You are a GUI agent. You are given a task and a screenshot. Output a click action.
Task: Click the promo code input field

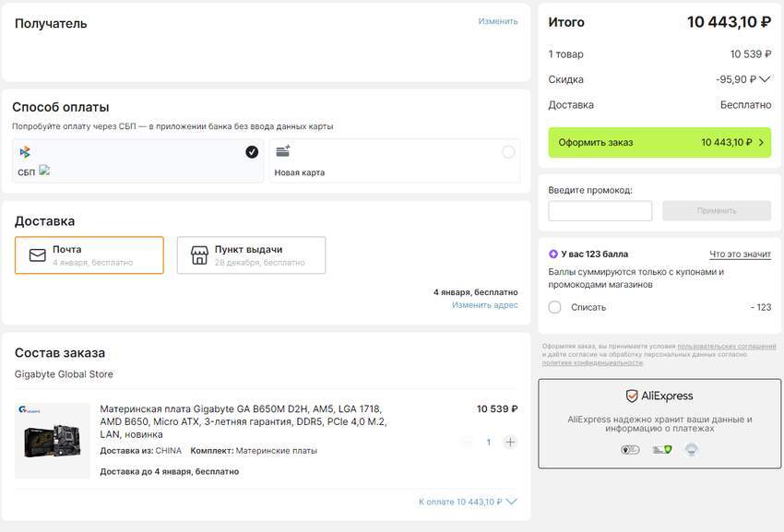600,211
